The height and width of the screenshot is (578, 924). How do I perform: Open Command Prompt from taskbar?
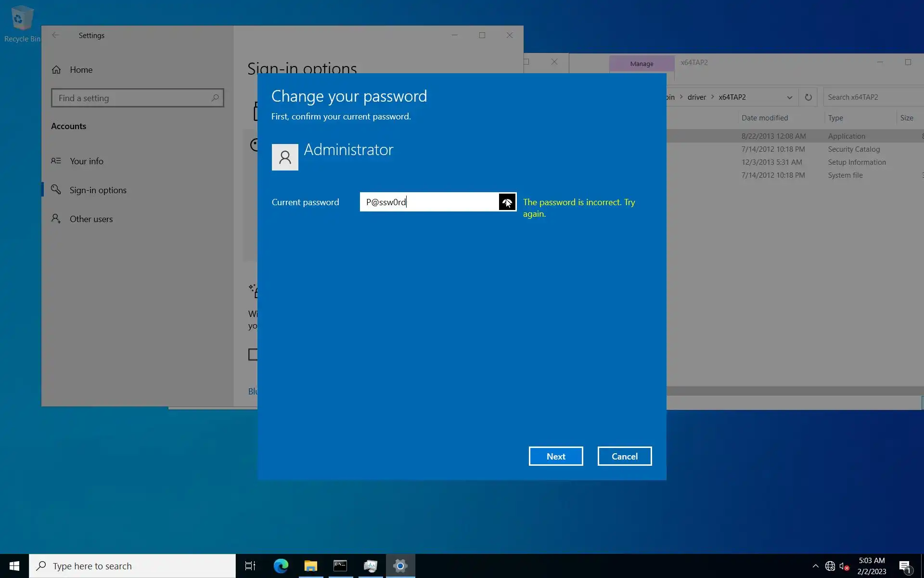(340, 566)
